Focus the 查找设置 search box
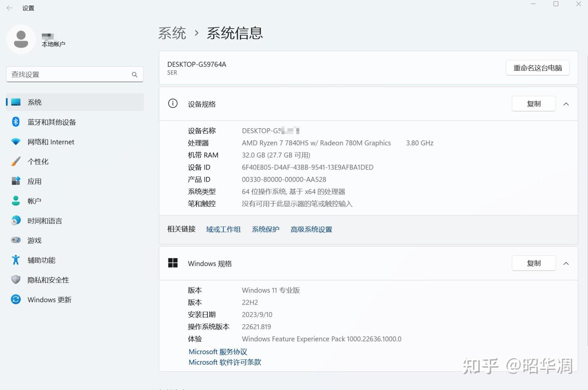Viewport: 588px width, 390px height. point(75,75)
